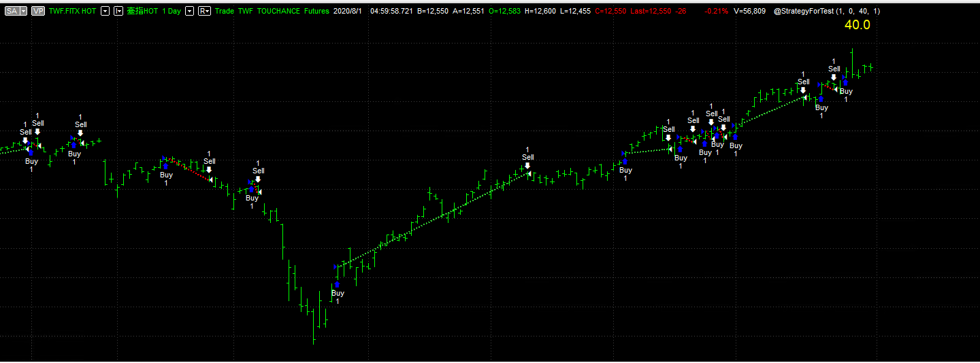Expand the R dropdown in the header
980x363 pixels.
pos(204,12)
